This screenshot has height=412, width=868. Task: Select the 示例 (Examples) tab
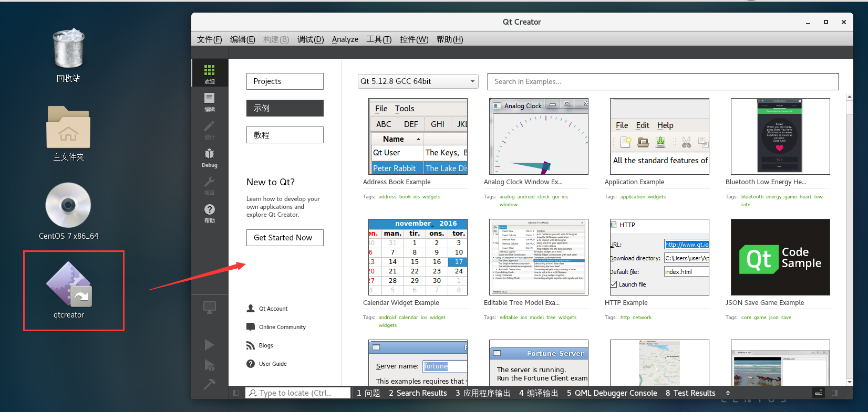285,108
